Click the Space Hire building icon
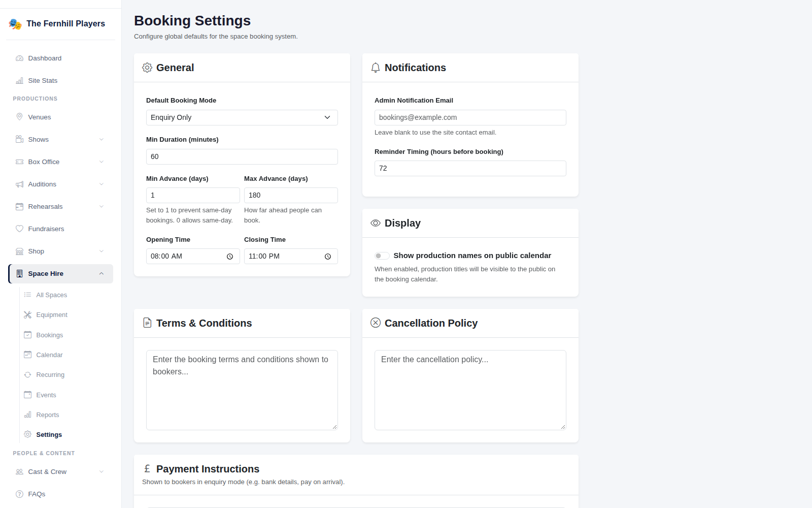This screenshot has width=812, height=508. tap(20, 274)
